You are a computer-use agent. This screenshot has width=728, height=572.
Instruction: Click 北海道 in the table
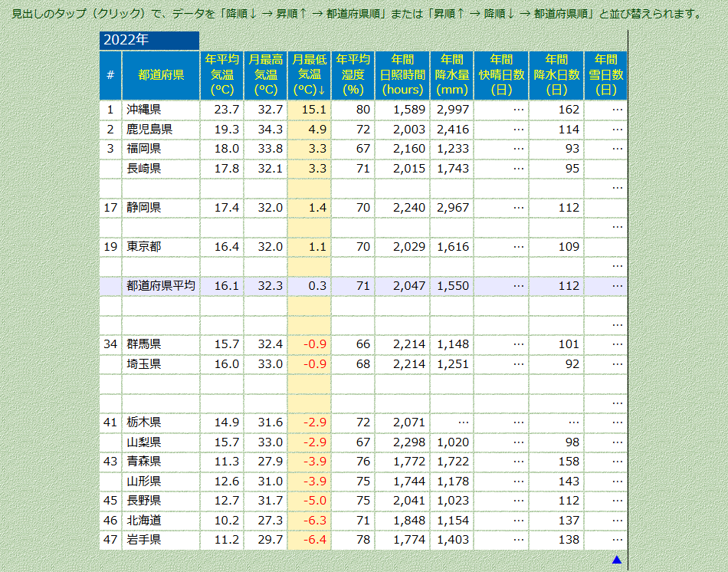pyautogui.click(x=143, y=521)
